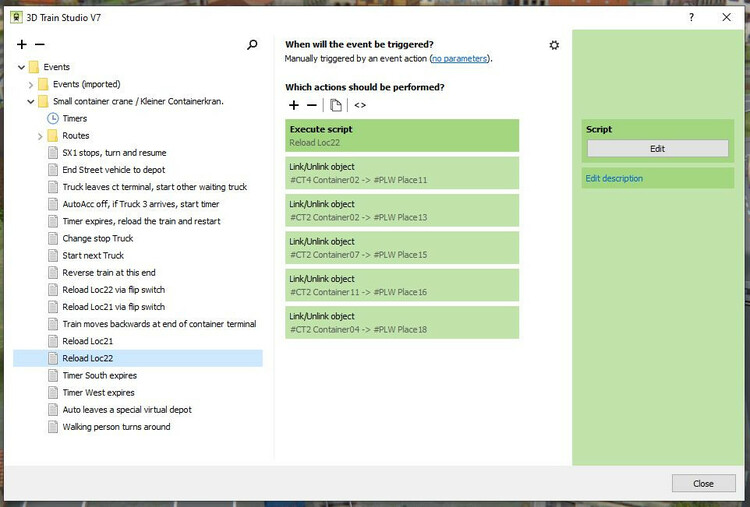Open help with the question mark button
Screen dimensions: 750x507
point(691,18)
